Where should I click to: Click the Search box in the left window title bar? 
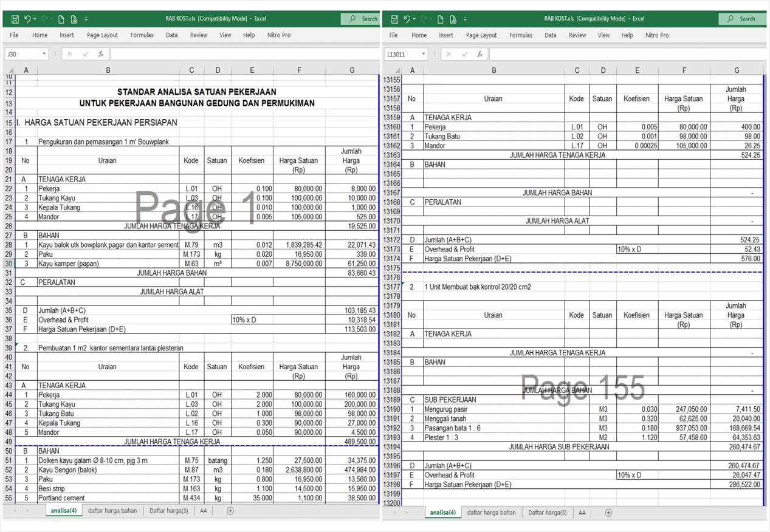click(x=362, y=19)
